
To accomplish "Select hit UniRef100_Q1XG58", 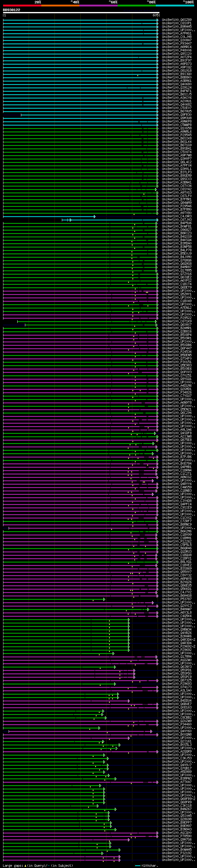I will (x=177, y=128).
